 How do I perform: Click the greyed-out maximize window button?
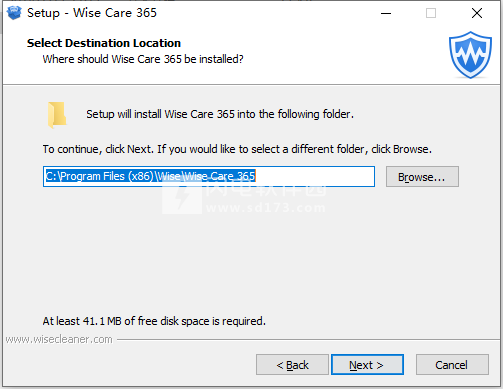431,13
